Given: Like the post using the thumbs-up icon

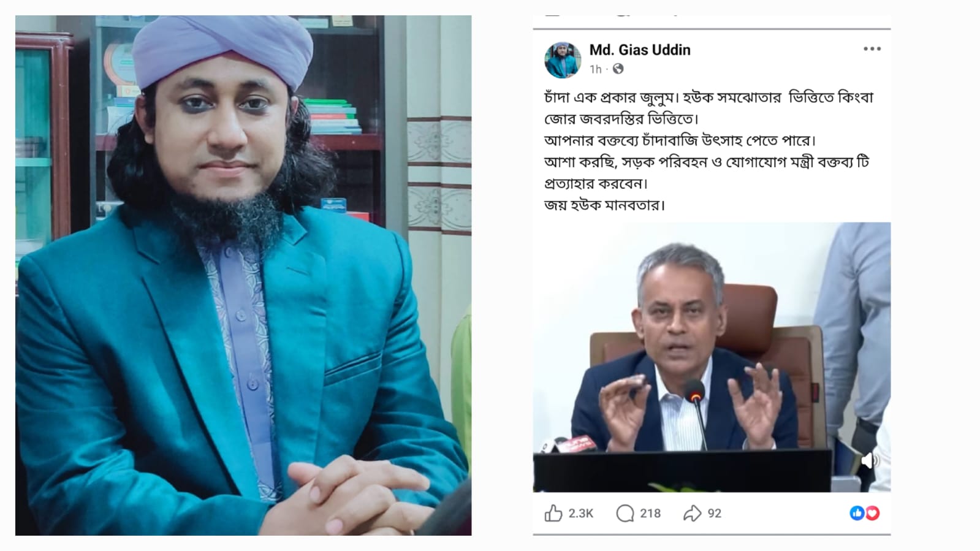Looking at the screenshot, I should (x=553, y=513).
